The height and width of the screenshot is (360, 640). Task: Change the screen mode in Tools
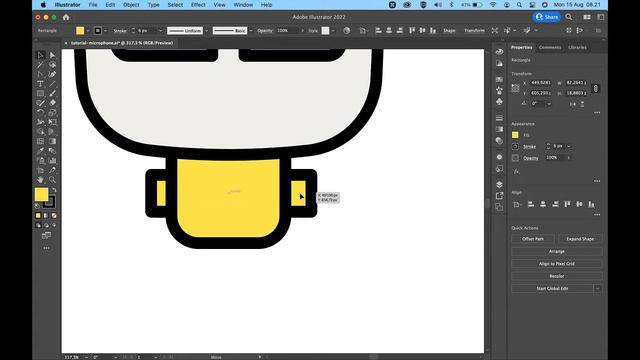47,236
